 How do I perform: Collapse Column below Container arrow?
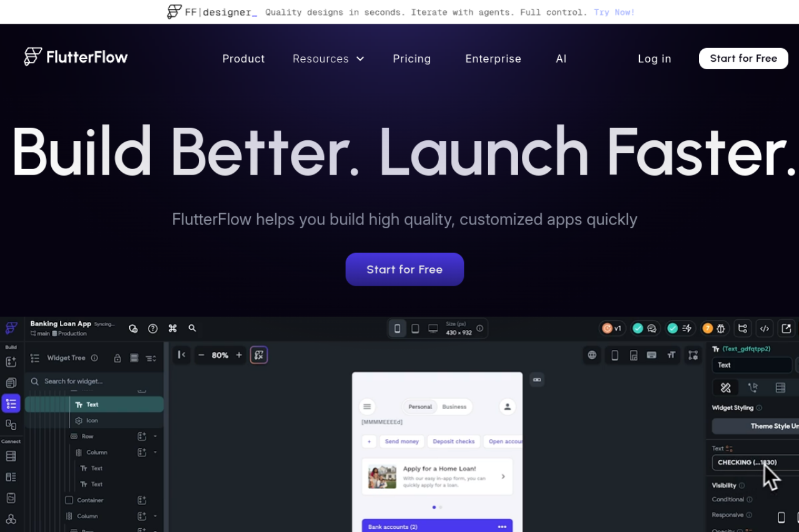(155, 516)
